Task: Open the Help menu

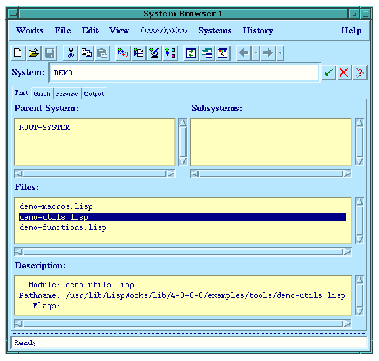Action: coord(351,30)
